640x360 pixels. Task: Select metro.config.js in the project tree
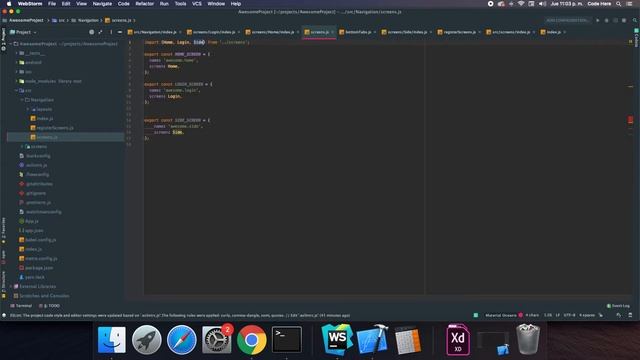click(38, 258)
